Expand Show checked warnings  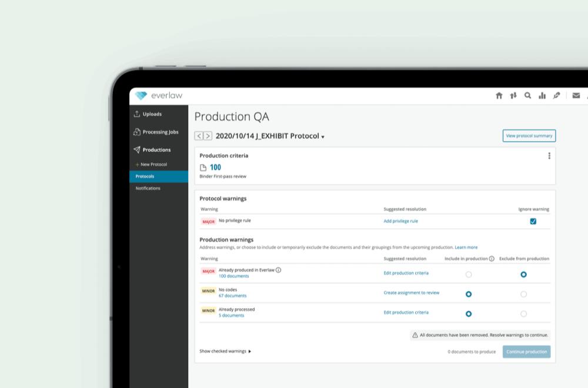coord(225,352)
